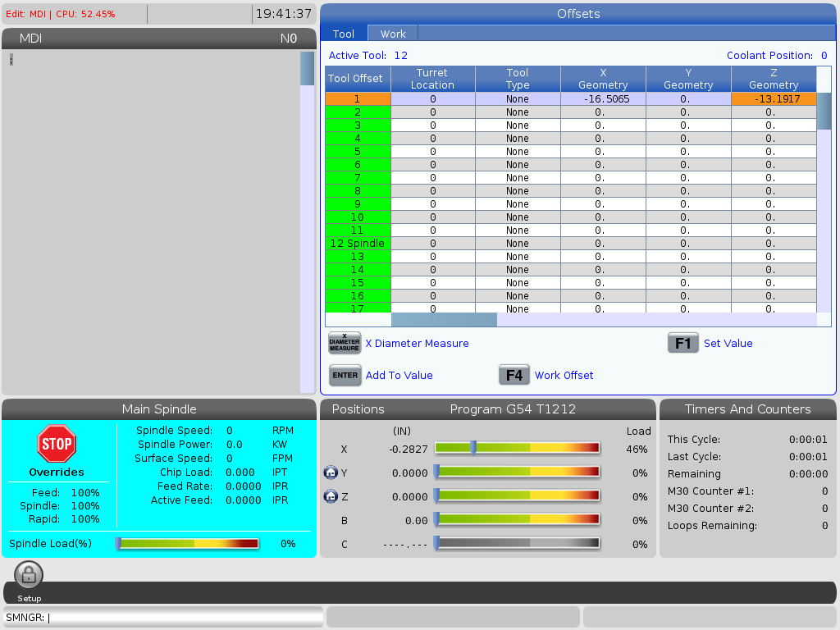The width and height of the screenshot is (840, 630).
Task: Click the Y Geometry column header
Action: 688,79
